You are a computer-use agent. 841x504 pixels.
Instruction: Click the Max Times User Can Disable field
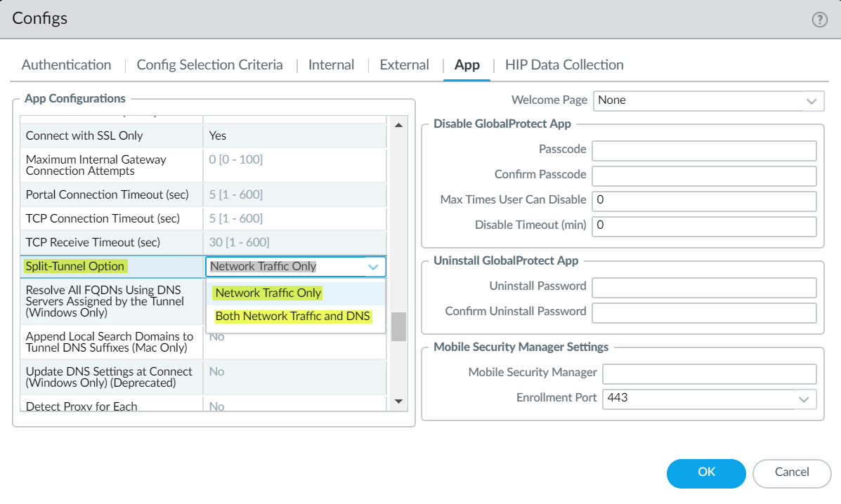pyautogui.click(x=703, y=201)
